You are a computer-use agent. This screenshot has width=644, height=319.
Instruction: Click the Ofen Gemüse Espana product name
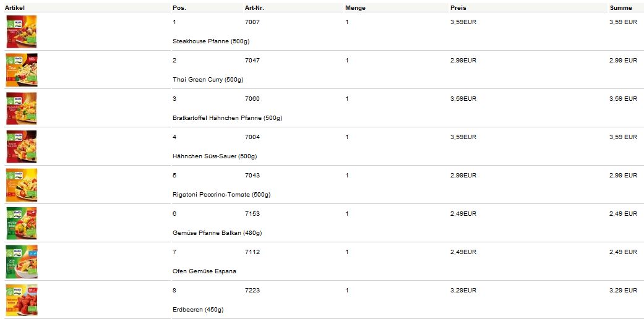tap(204, 271)
